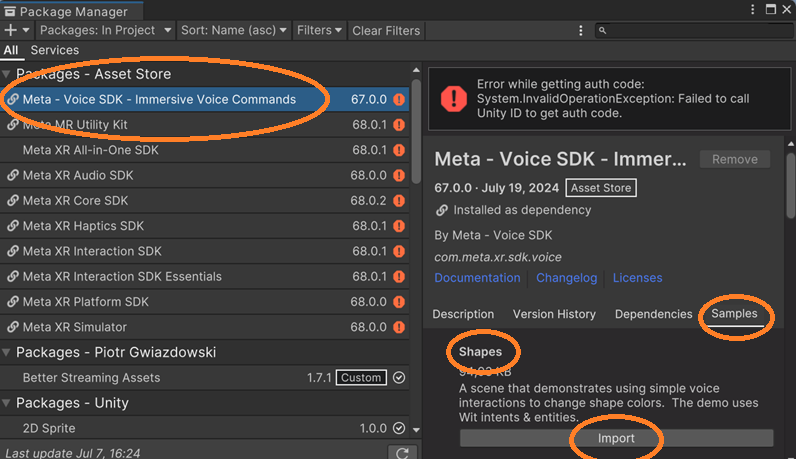
Task: Open the Documentation link
Action: click(477, 278)
